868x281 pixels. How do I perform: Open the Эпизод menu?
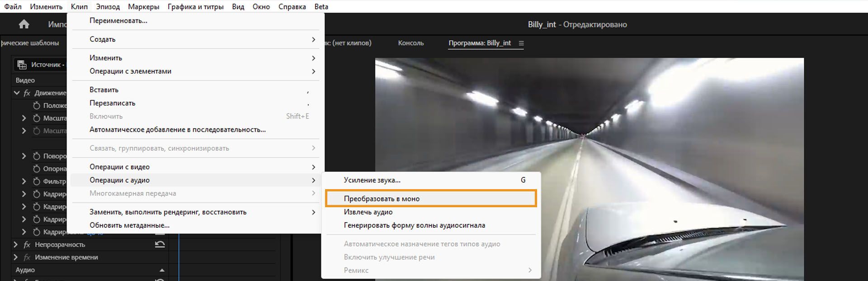108,6
